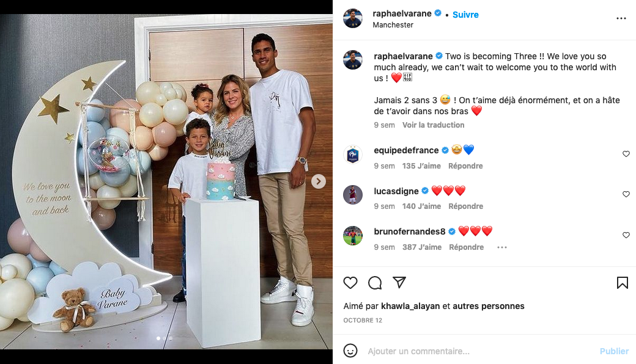Show translation with Voir la traduction
Viewport: 636px width, 364px height.
pyautogui.click(x=433, y=125)
